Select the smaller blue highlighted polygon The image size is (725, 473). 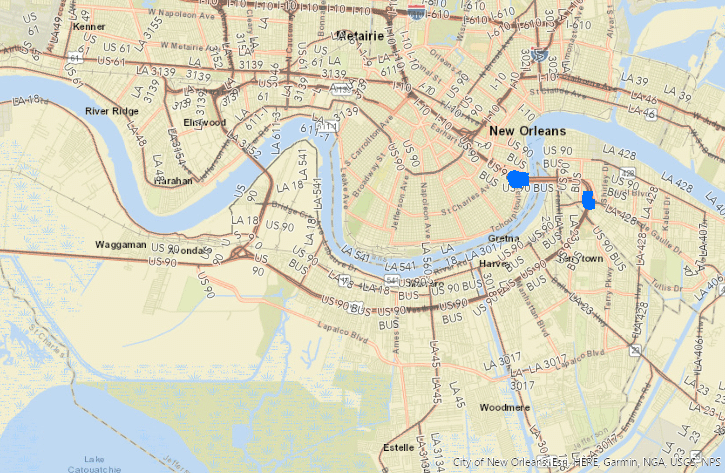[x=588, y=200]
